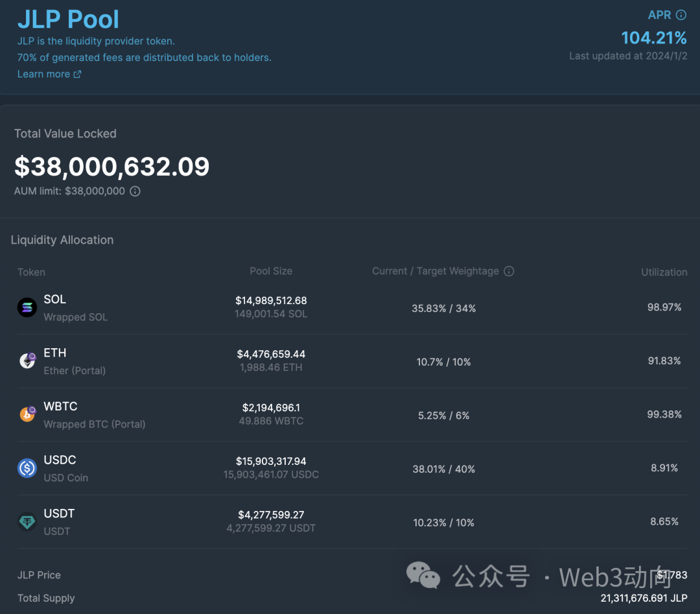Viewport: 700px width, 614px height.
Task: Click the Utilization column header
Action: (x=664, y=272)
